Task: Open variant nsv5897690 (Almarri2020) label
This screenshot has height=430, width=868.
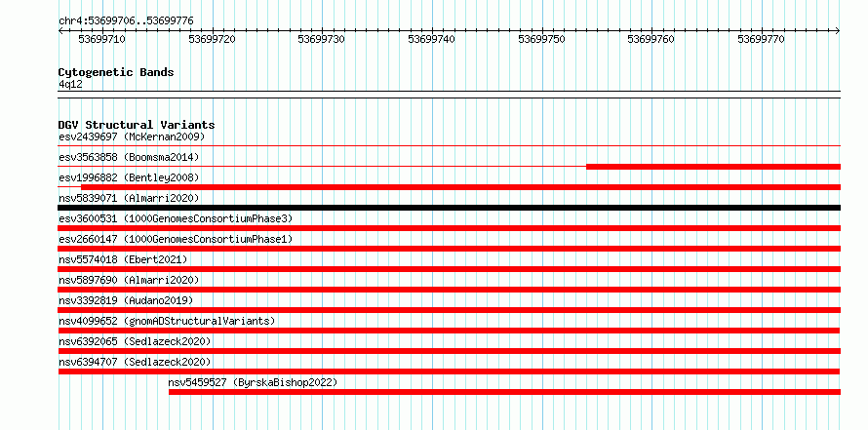Action: click(x=129, y=280)
